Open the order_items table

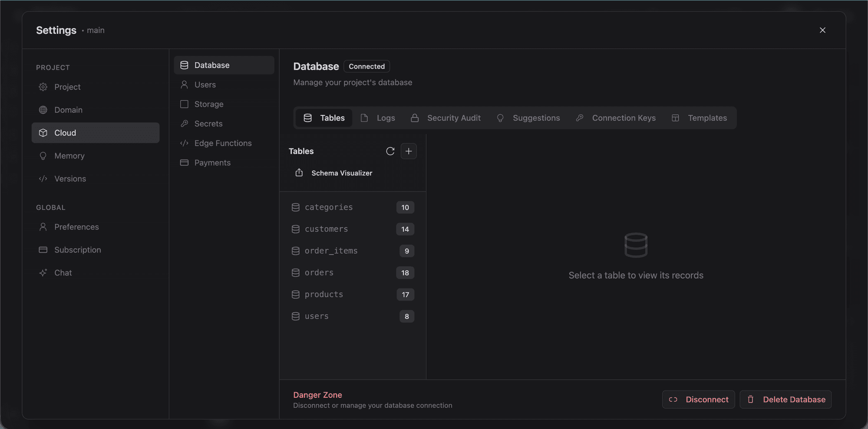[x=331, y=251]
